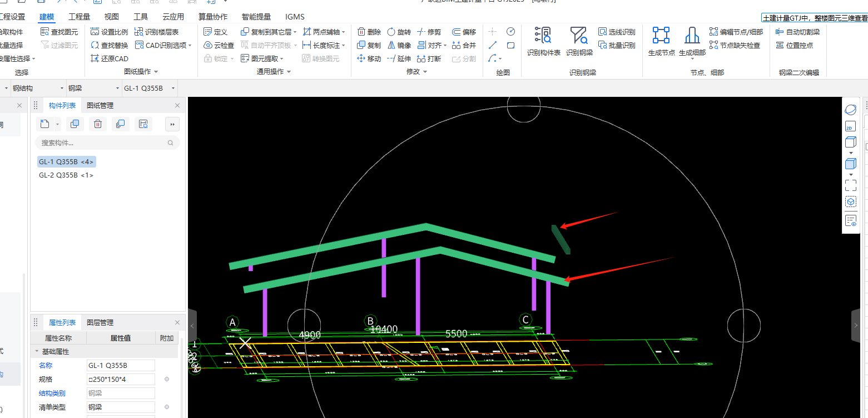Select the 偏移 (offset) tool

coord(464,32)
